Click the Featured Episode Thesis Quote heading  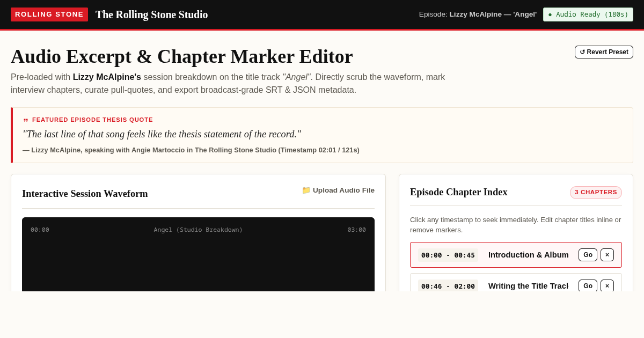(x=92, y=120)
